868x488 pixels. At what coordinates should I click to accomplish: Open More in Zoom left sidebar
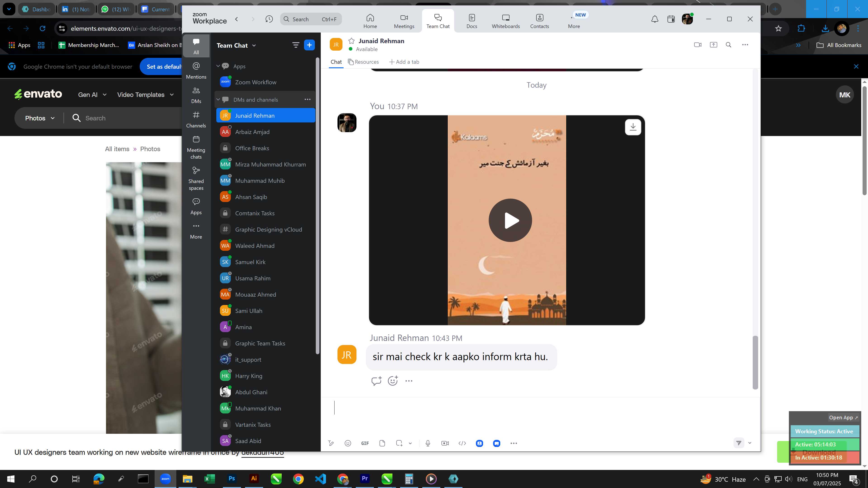point(196,231)
